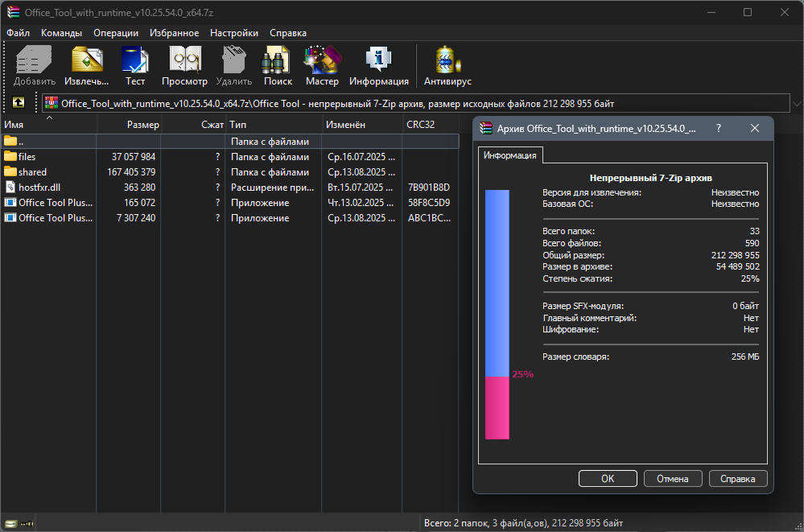Click the dictionary size value 256 МБ

[x=745, y=357]
